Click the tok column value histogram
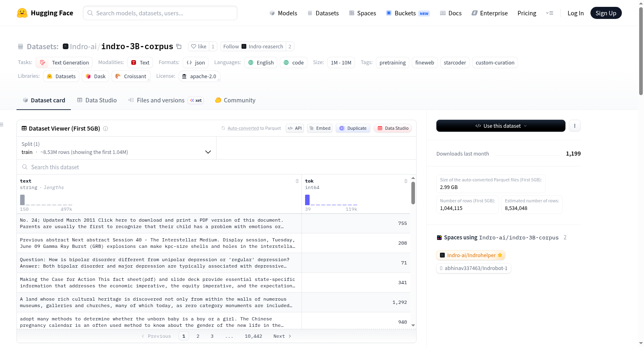 [x=331, y=200]
